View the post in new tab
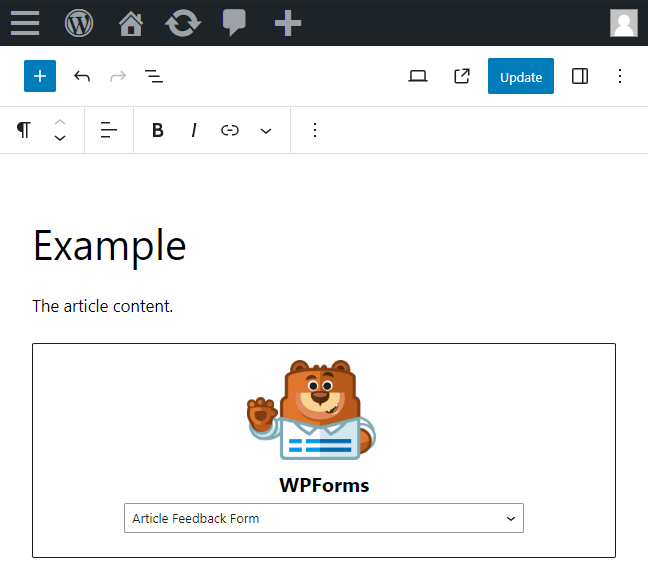Screen dimensions: 648x572 462,76
